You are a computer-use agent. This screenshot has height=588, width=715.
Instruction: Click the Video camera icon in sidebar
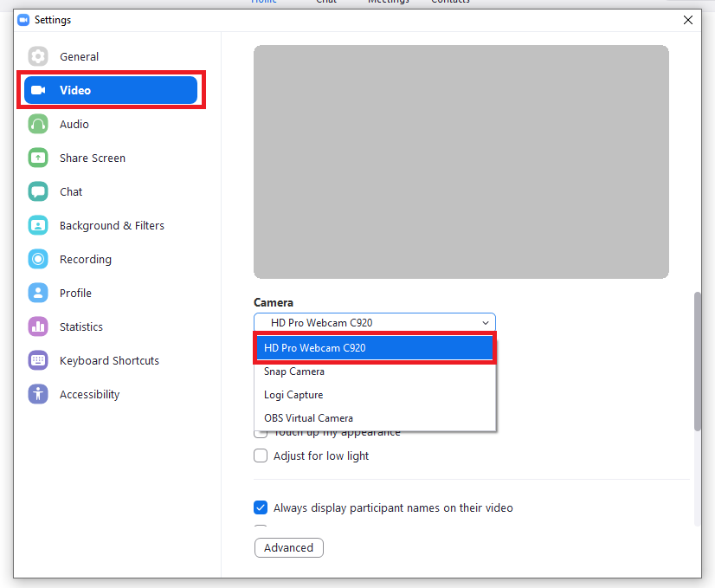pyautogui.click(x=38, y=90)
